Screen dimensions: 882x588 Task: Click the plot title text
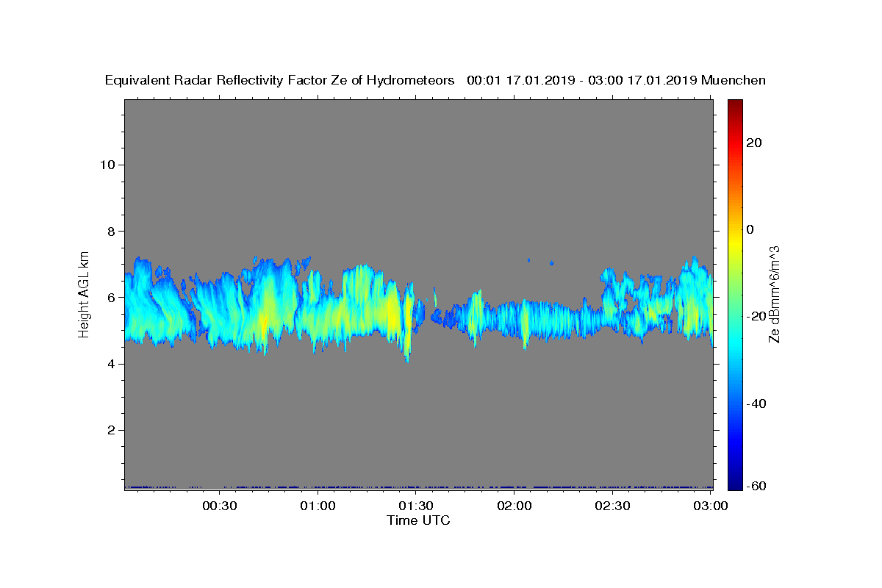pos(435,80)
